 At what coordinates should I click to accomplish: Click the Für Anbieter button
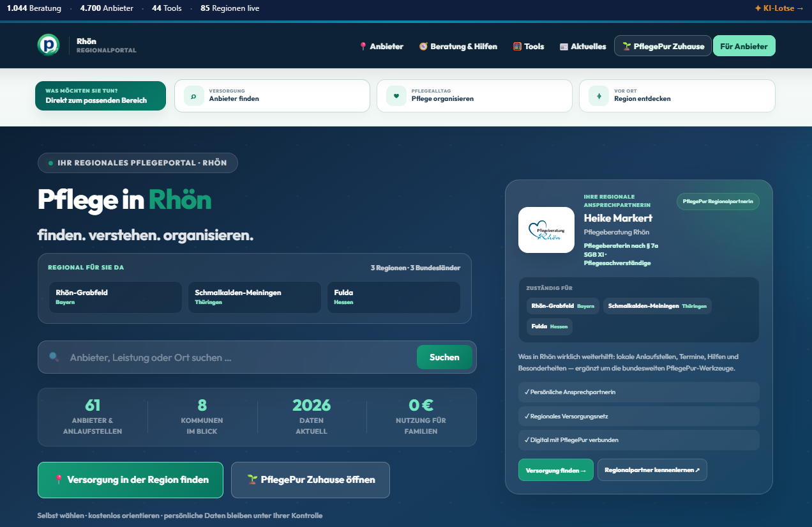(x=744, y=46)
